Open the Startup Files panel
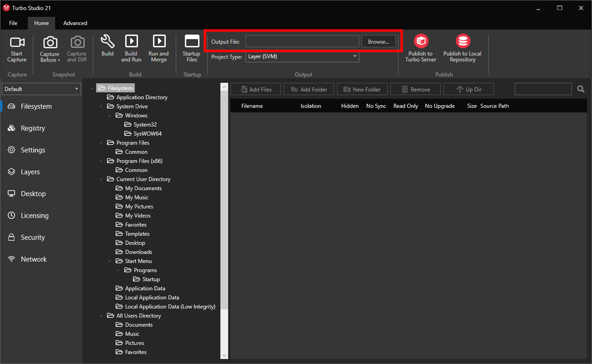592x364 pixels. [191, 48]
